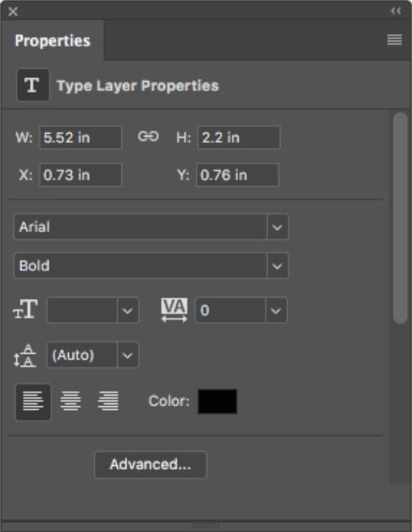
Task: Click the leading line-spacing icon
Action: point(25,356)
